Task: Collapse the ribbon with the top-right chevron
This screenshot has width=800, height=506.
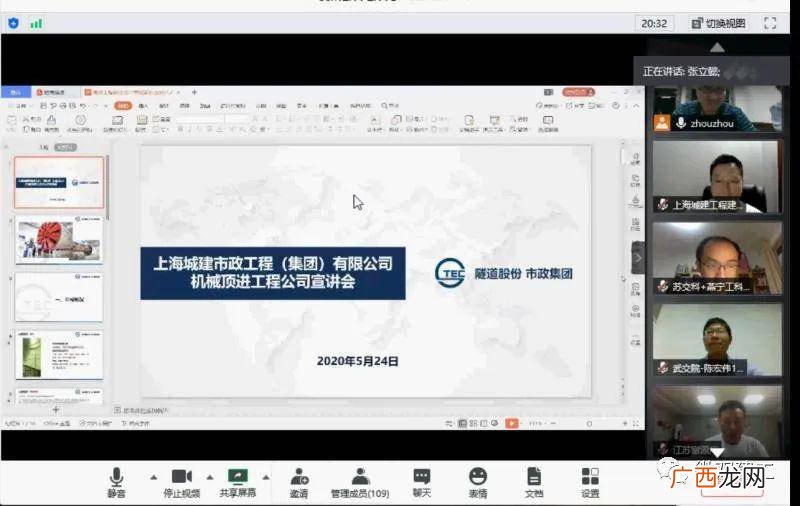Action: click(636, 106)
